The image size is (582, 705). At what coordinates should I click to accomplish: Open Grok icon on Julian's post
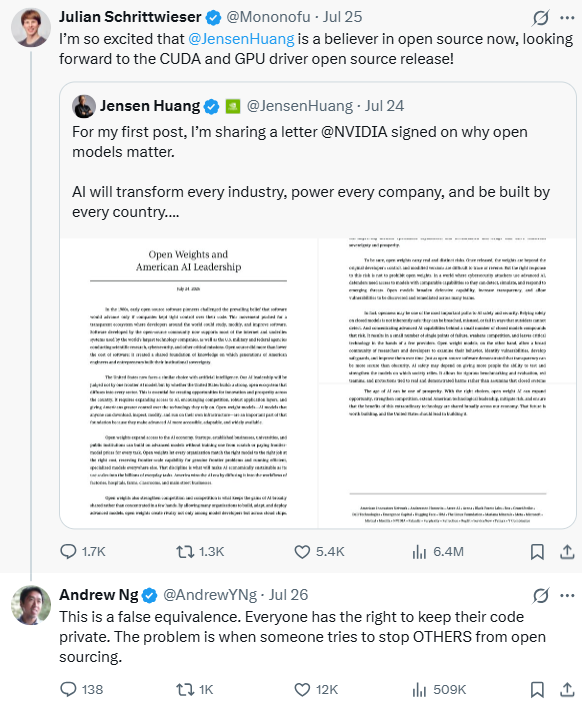click(x=540, y=18)
